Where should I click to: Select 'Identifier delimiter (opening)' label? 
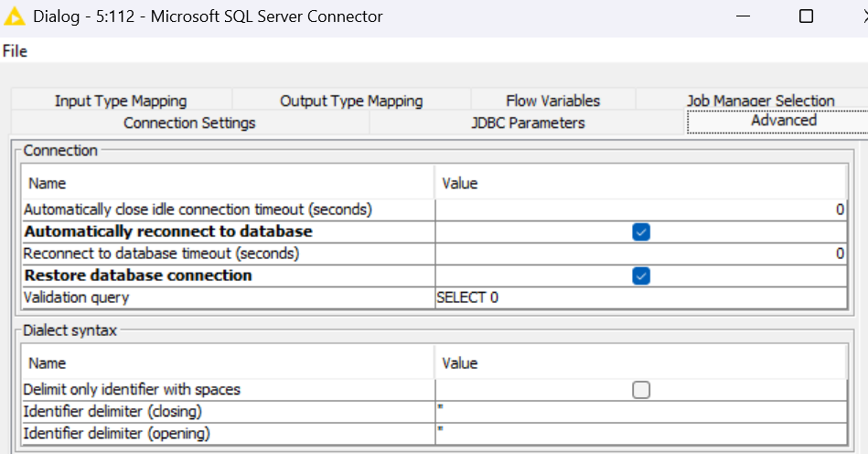[116, 433]
